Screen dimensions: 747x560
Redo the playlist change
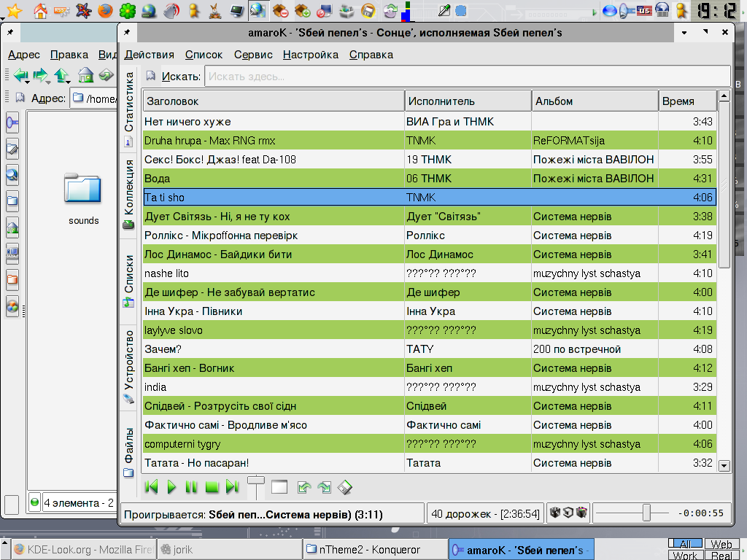coord(325,487)
